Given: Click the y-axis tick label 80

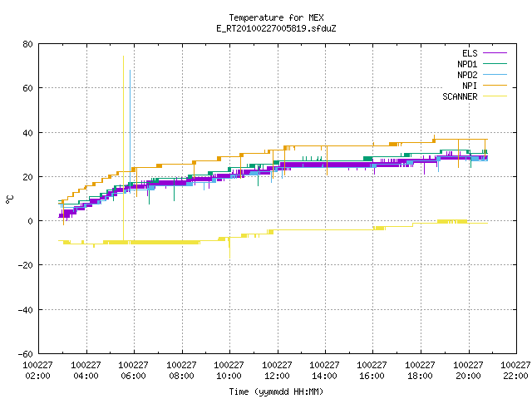Looking at the screenshot, I should coord(27,44).
